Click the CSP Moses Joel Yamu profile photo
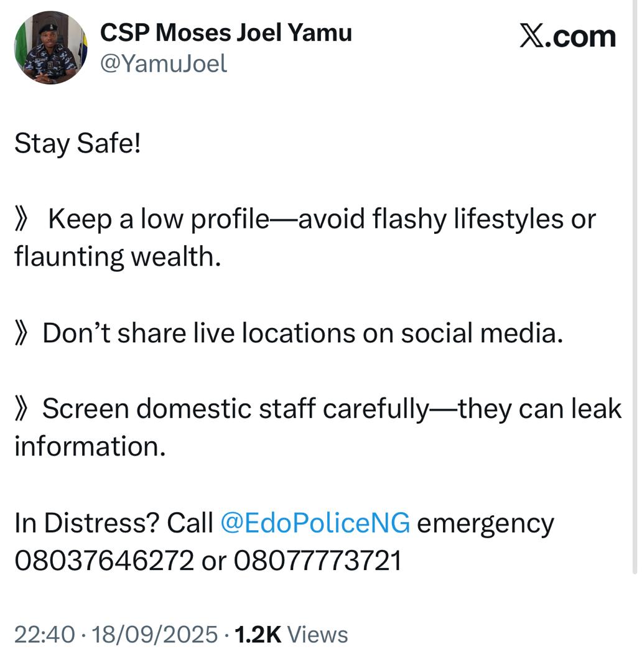This screenshot has width=642, height=672. [51, 47]
